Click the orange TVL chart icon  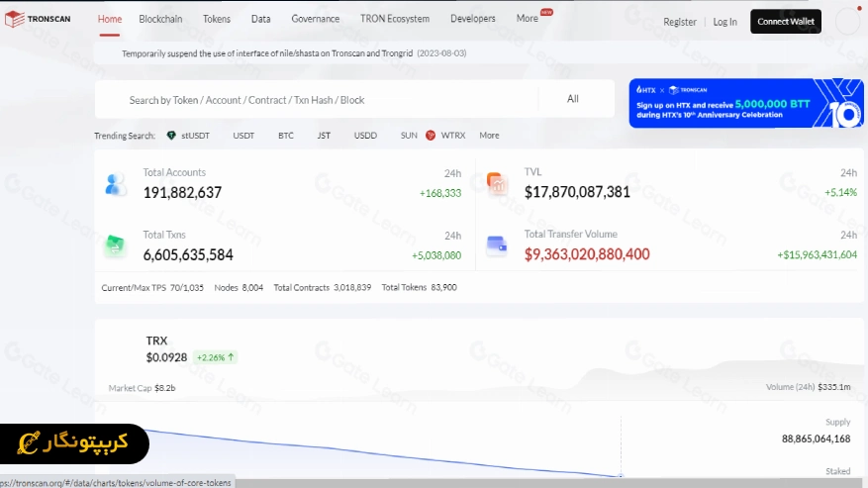(497, 183)
